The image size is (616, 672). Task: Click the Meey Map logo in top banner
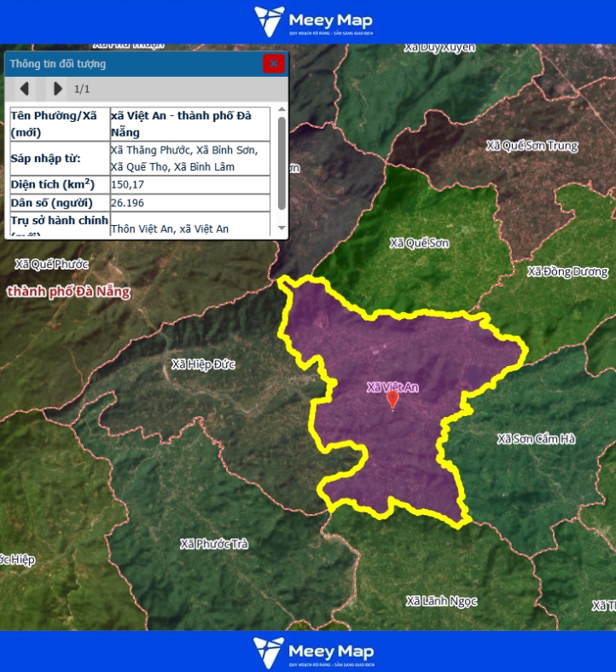coord(313,21)
